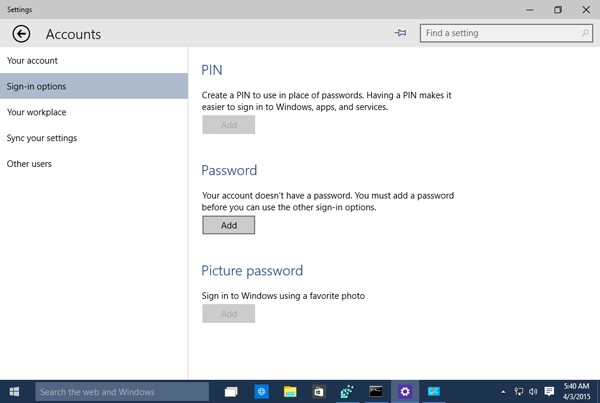Screen dimensions: 600x403
Task: Go back with the Accounts back arrow
Action: (21, 34)
